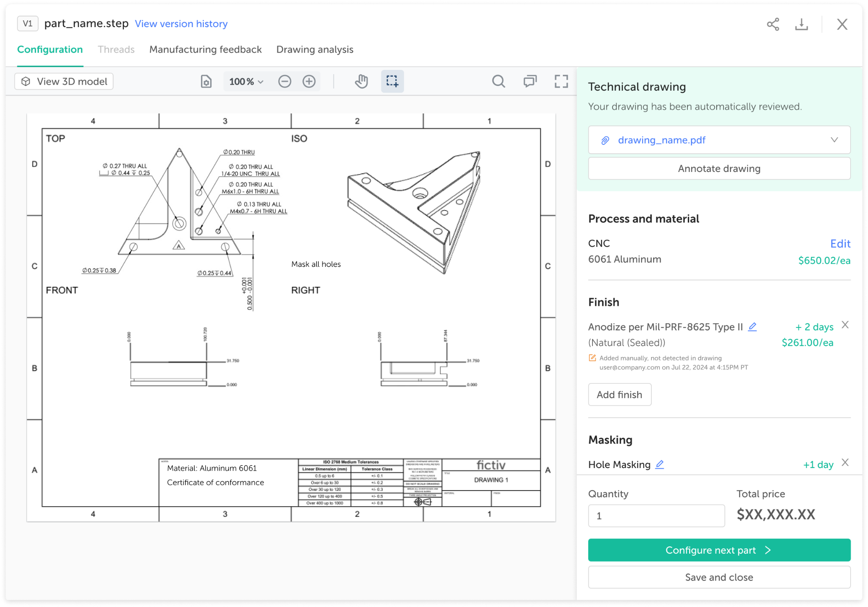Click the '$261.00/ea' finish price
The height and width of the screenshot is (607, 868).
pos(807,343)
